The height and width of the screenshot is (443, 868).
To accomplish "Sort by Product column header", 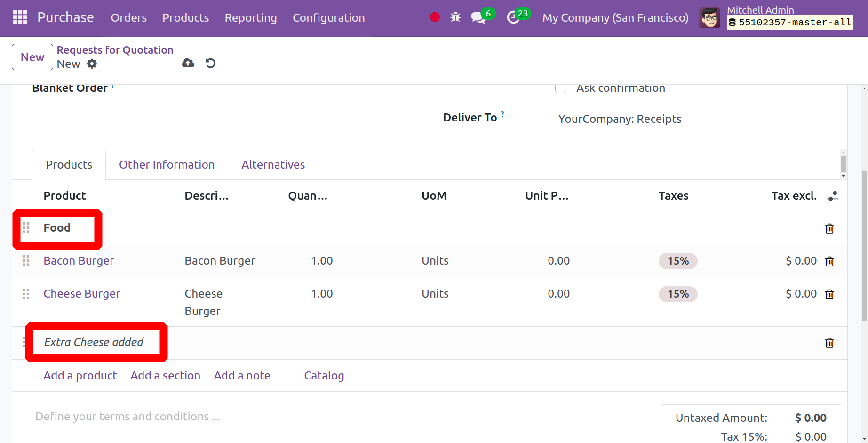I will click(65, 196).
